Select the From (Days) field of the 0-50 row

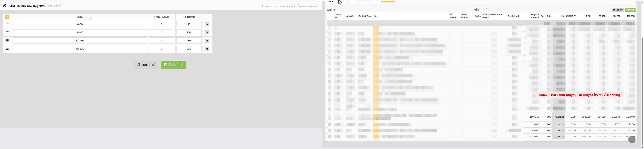point(161,24)
